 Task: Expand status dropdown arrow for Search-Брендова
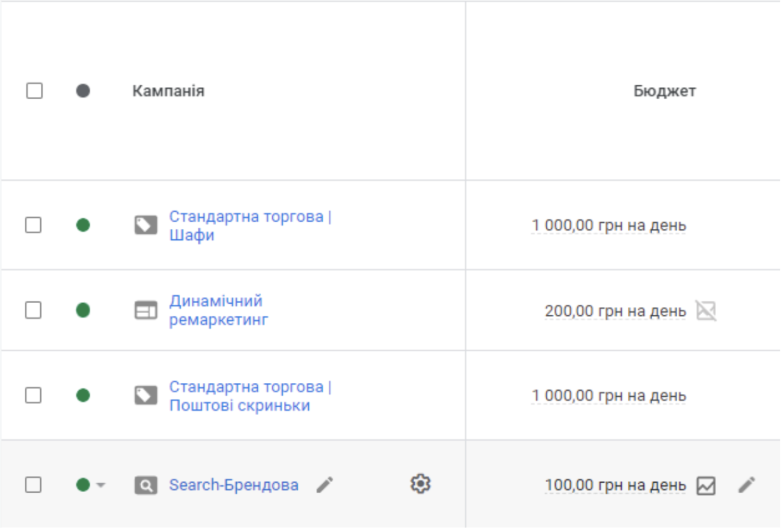(101, 485)
